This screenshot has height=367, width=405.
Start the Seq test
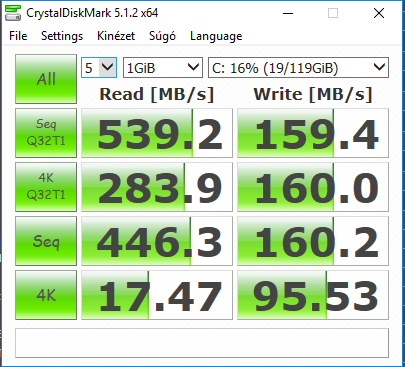46,241
